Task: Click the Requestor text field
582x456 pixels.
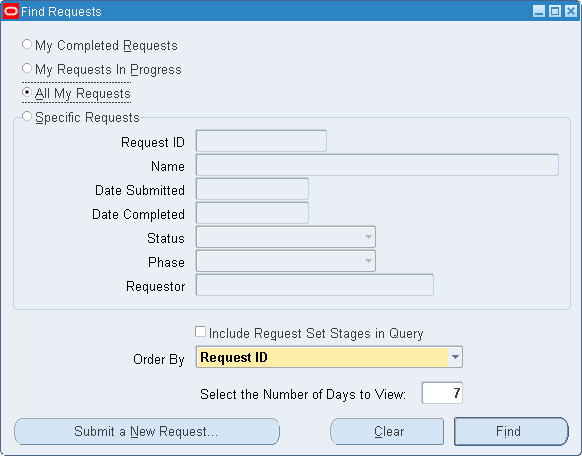Action: [315, 285]
